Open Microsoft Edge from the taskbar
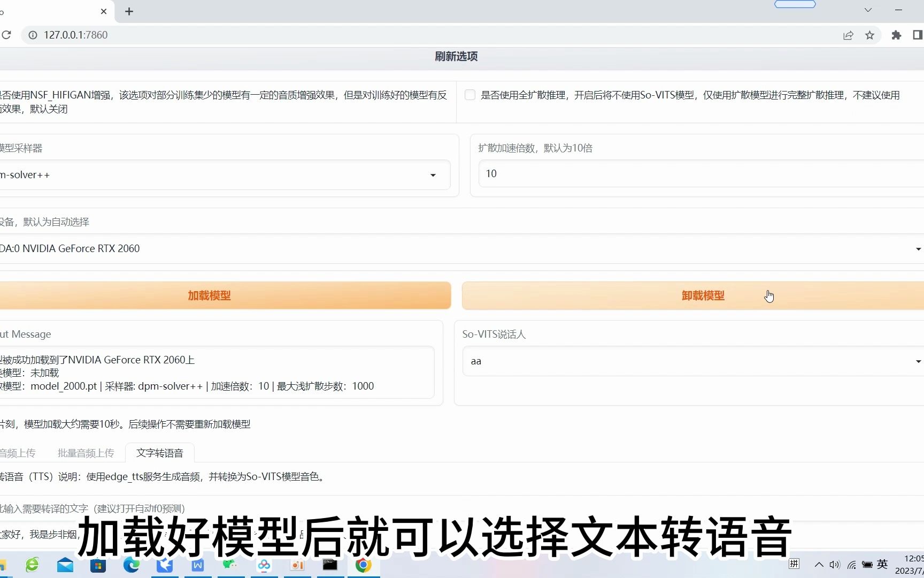Screen dimensions: 924x578 click(132, 565)
